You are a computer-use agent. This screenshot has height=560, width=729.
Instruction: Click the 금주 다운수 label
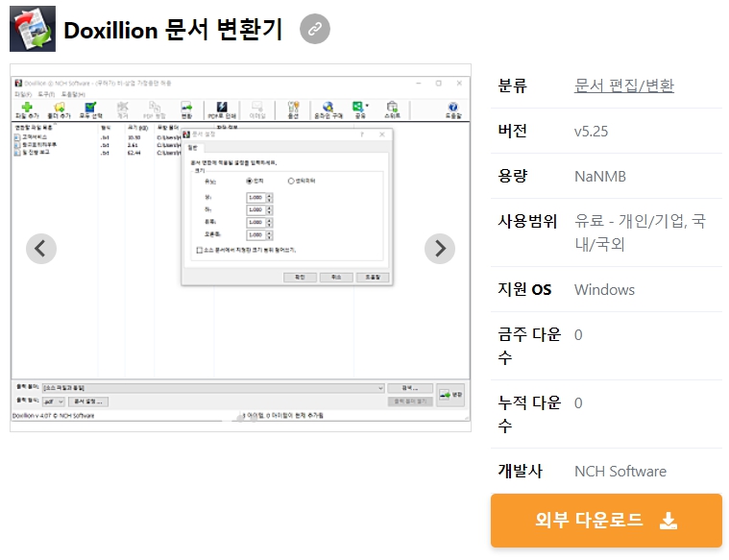point(529,346)
